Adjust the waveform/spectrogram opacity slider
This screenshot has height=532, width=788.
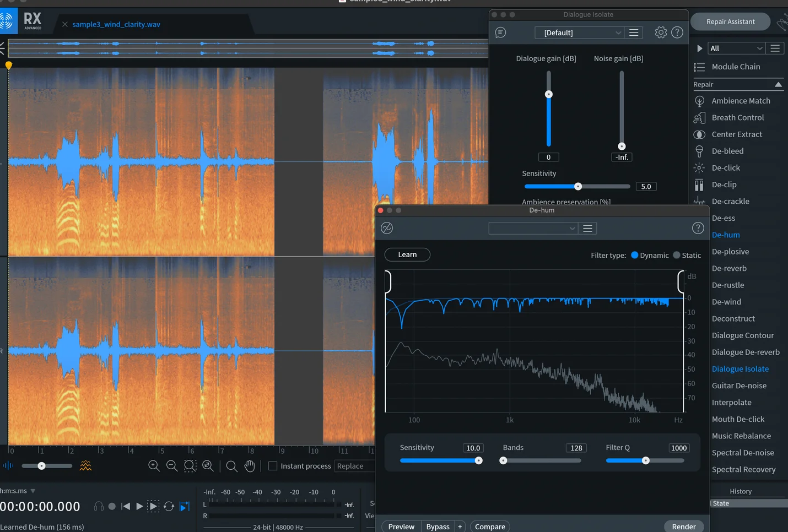point(41,466)
